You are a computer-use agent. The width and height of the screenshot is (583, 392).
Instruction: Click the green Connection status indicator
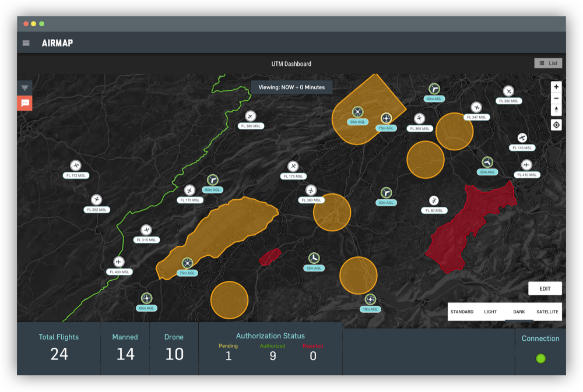(540, 358)
